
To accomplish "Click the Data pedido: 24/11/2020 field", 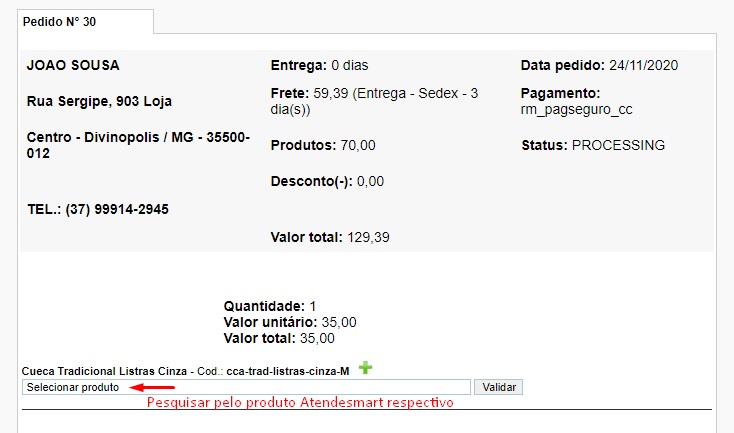I will [599, 66].
